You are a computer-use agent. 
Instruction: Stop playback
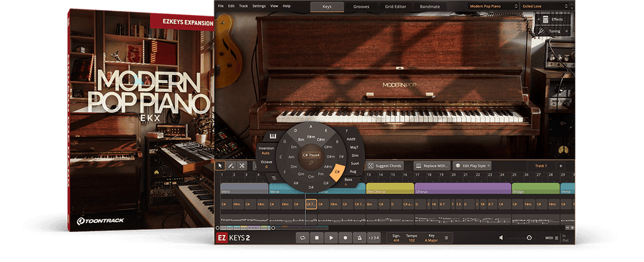tap(317, 237)
